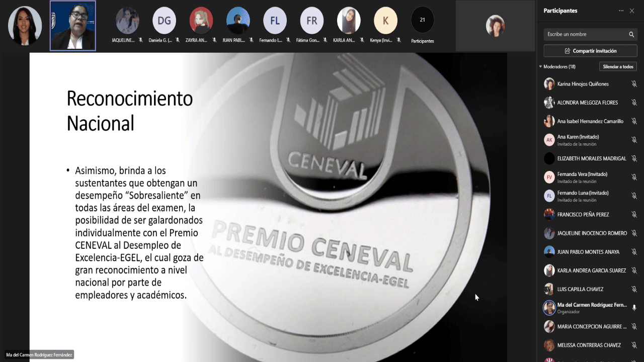Click the search icon in name field
The height and width of the screenshot is (362, 644).
point(631,34)
